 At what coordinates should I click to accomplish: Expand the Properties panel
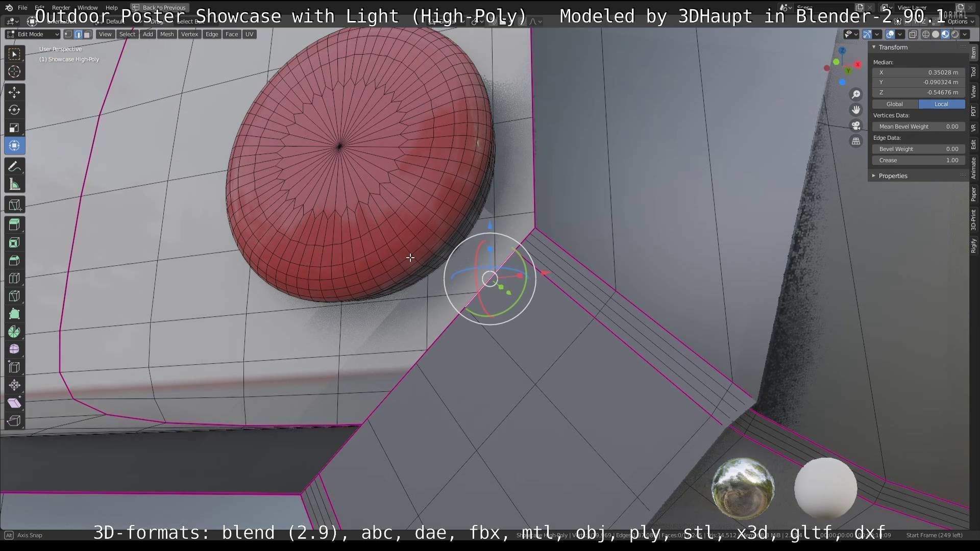(x=892, y=176)
